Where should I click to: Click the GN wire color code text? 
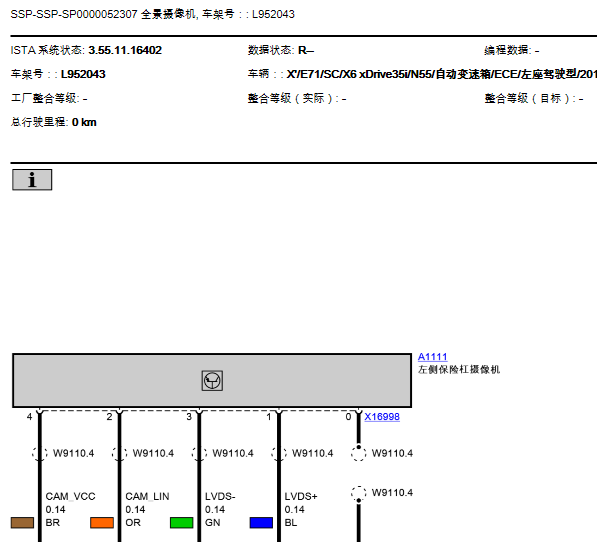click(x=212, y=523)
